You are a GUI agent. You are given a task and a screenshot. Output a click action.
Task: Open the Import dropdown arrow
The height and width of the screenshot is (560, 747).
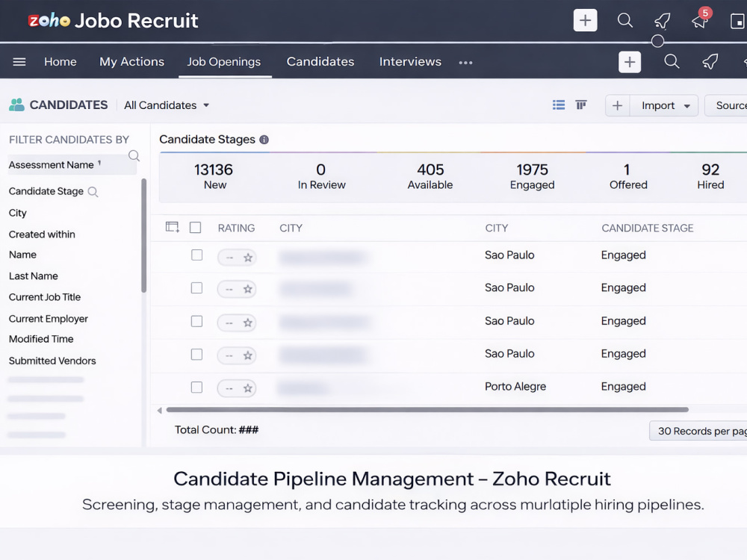coord(687,106)
